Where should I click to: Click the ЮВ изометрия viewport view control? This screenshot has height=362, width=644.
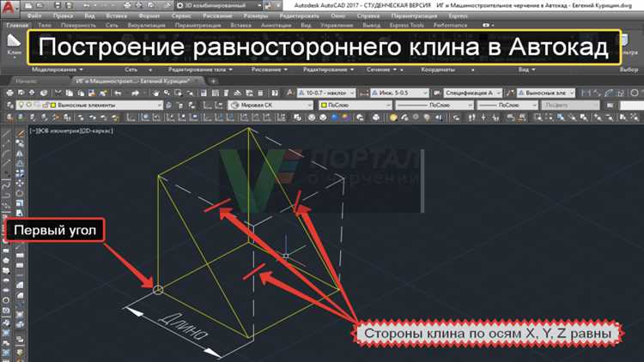tap(58, 131)
